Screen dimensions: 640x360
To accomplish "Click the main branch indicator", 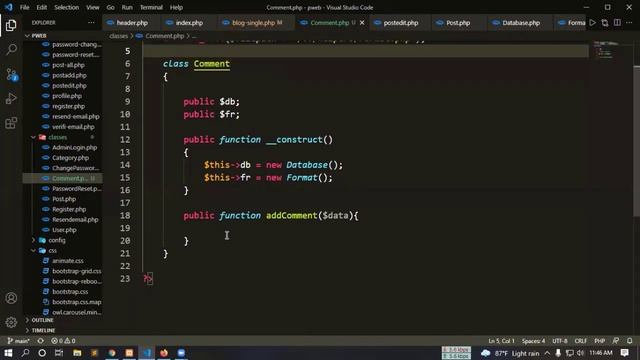I will 18,340.
